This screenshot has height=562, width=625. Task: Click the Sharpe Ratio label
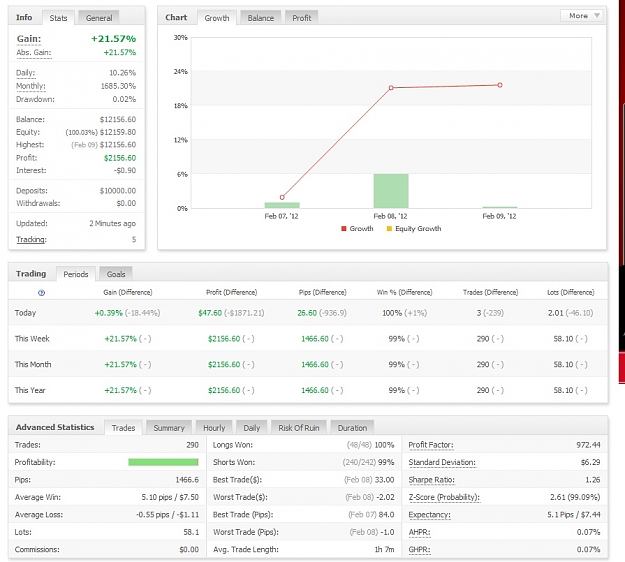[431, 480]
